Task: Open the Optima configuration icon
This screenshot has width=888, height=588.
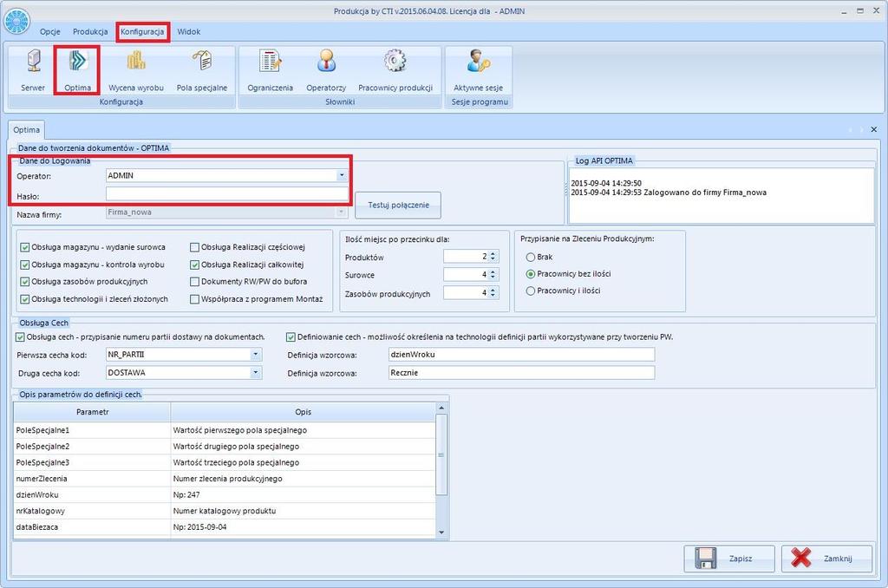Action: [x=77, y=62]
